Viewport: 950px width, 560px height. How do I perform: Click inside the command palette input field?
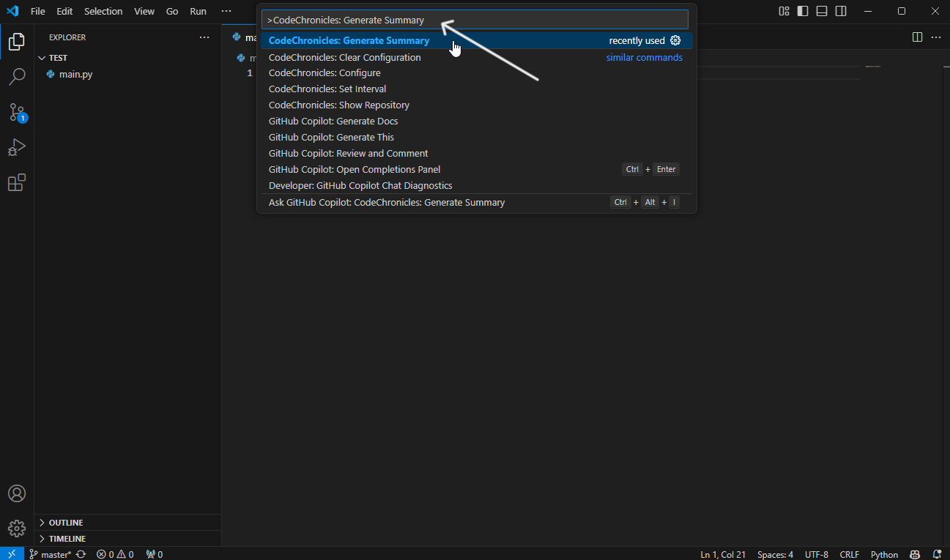pyautogui.click(x=475, y=20)
